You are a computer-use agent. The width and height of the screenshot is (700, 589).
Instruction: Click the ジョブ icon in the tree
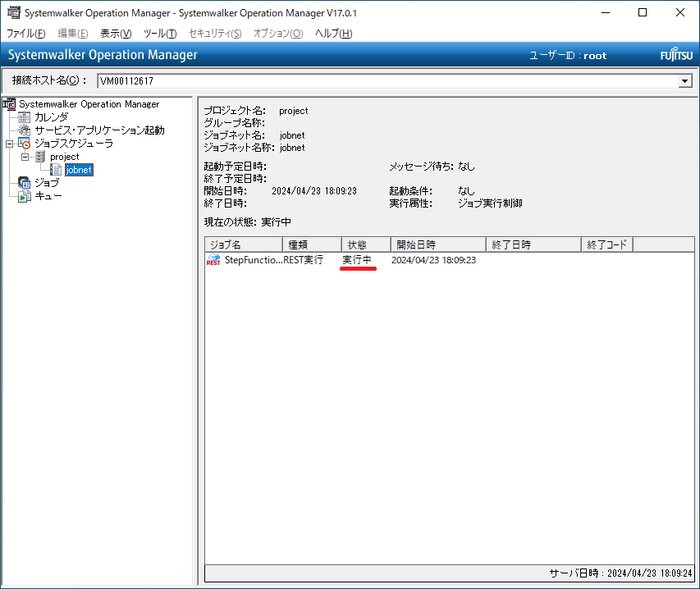25,183
